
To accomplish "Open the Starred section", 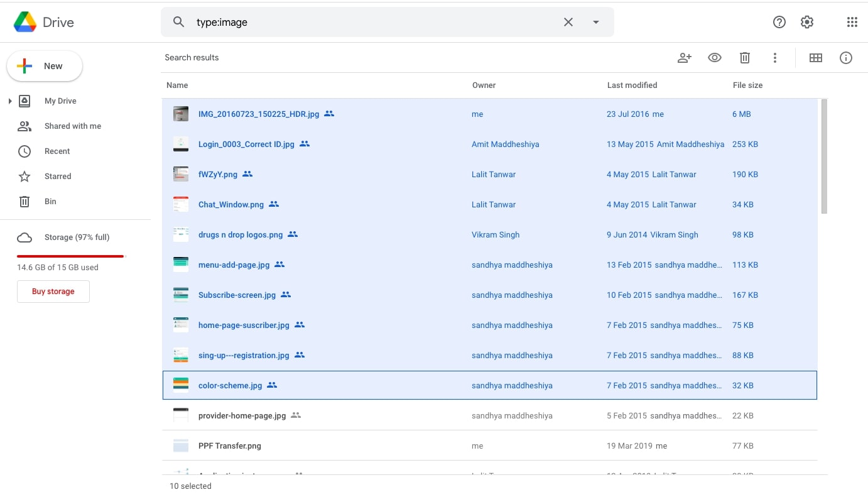I will [58, 177].
